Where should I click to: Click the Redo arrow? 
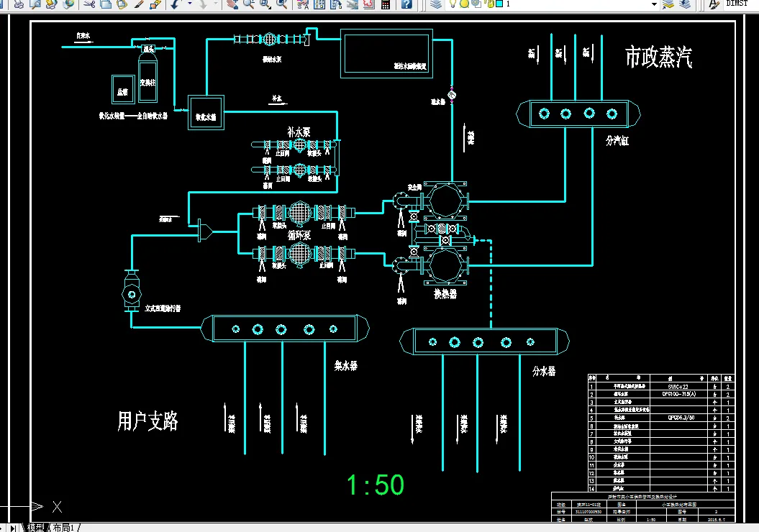click(x=203, y=4)
